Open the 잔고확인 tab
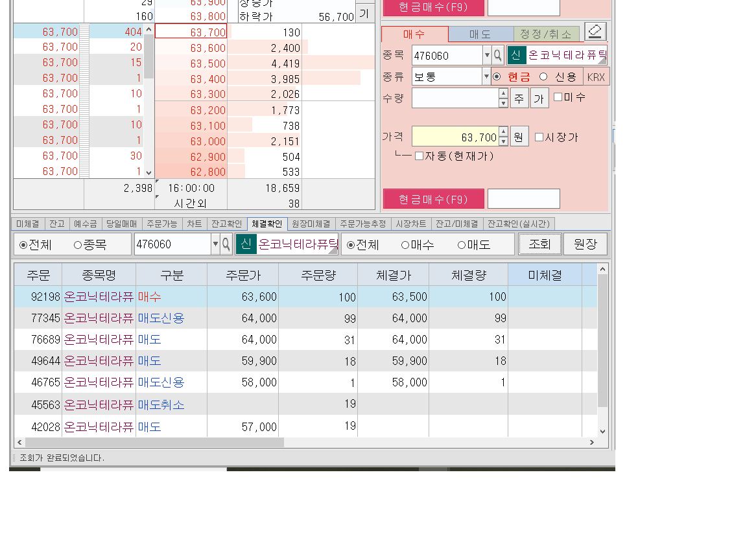 tap(227, 224)
